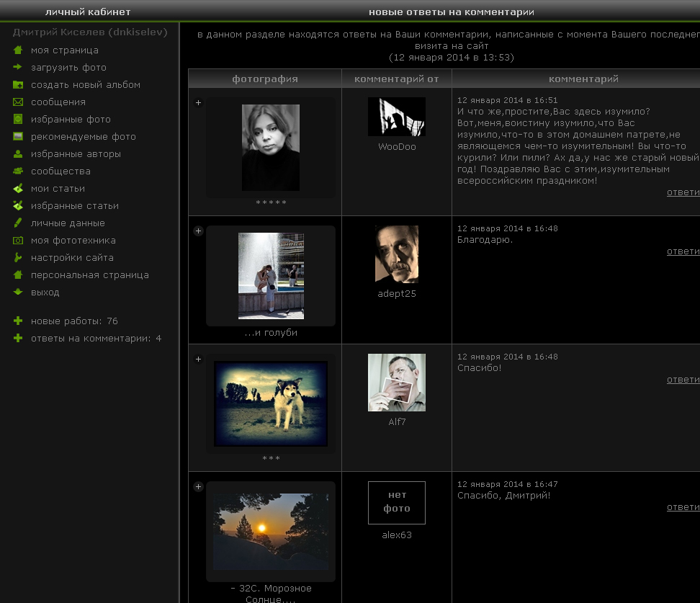Click the house icon beside 'моя страница'
The image size is (700, 603).
[18, 50]
